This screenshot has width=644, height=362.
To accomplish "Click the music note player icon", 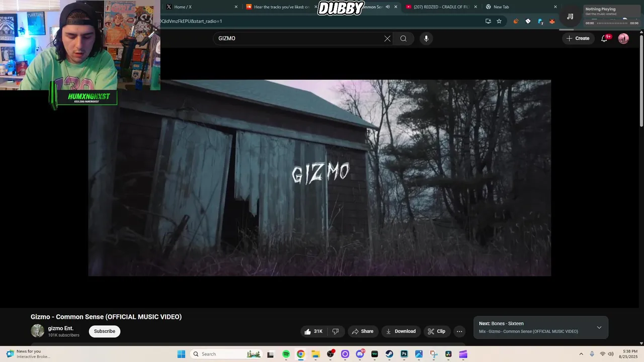I will (570, 17).
